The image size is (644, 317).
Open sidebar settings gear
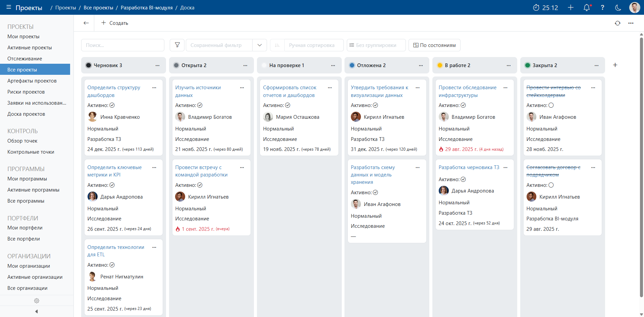point(37,301)
